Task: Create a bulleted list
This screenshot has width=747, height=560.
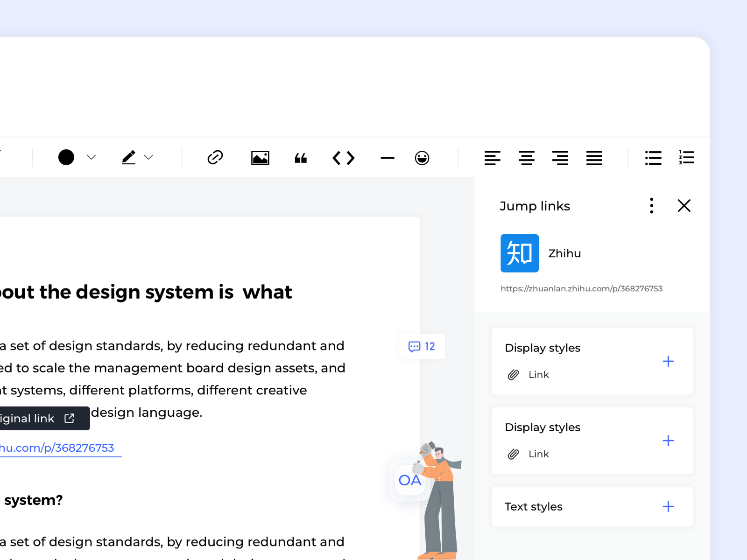Action: coord(653,158)
